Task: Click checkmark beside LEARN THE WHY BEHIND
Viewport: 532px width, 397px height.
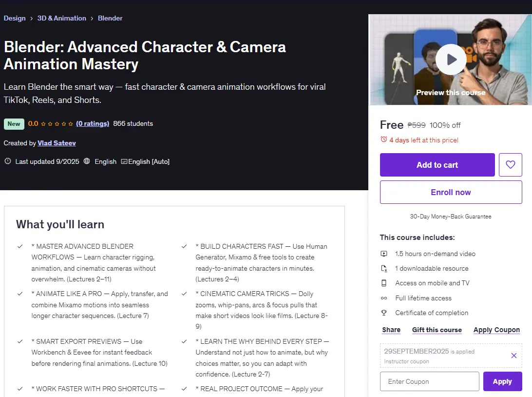Action: (x=184, y=341)
